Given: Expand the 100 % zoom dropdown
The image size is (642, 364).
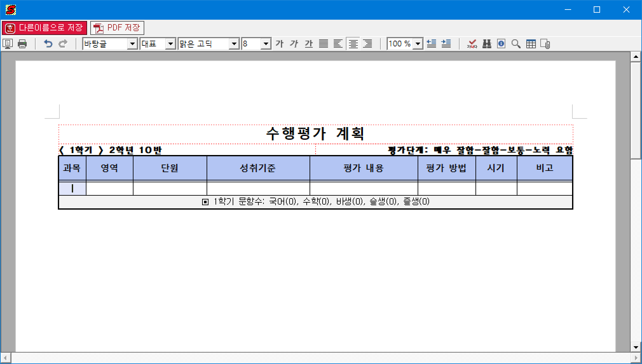Looking at the screenshot, I should pyautogui.click(x=418, y=44).
